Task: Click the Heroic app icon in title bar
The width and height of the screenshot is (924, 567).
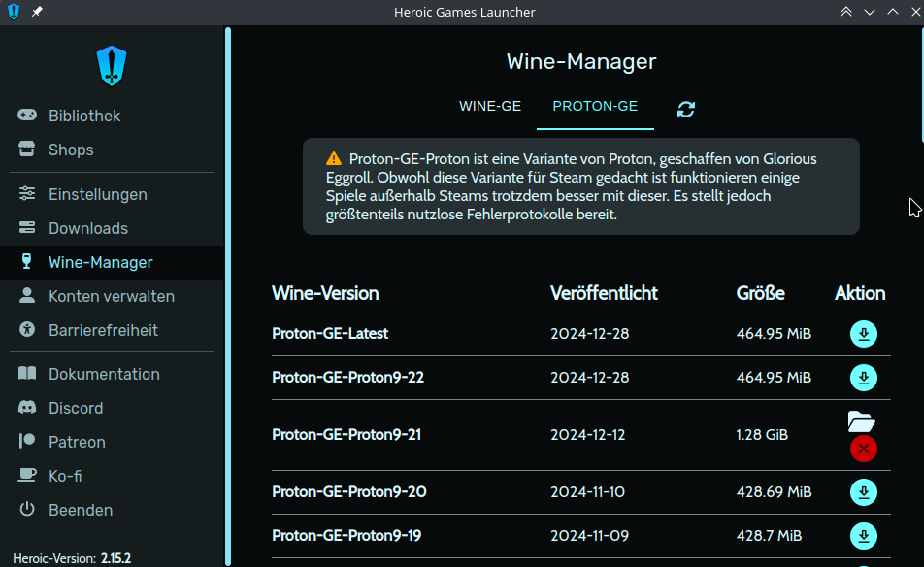Action: click(14, 12)
